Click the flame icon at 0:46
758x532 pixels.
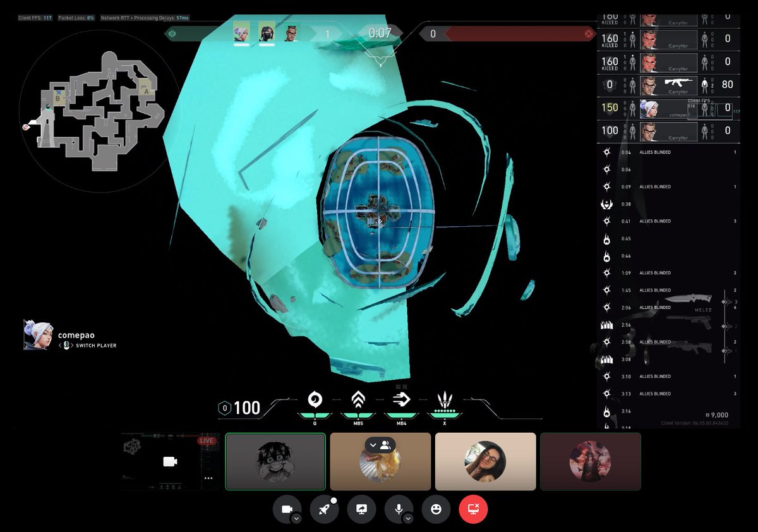click(607, 256)
